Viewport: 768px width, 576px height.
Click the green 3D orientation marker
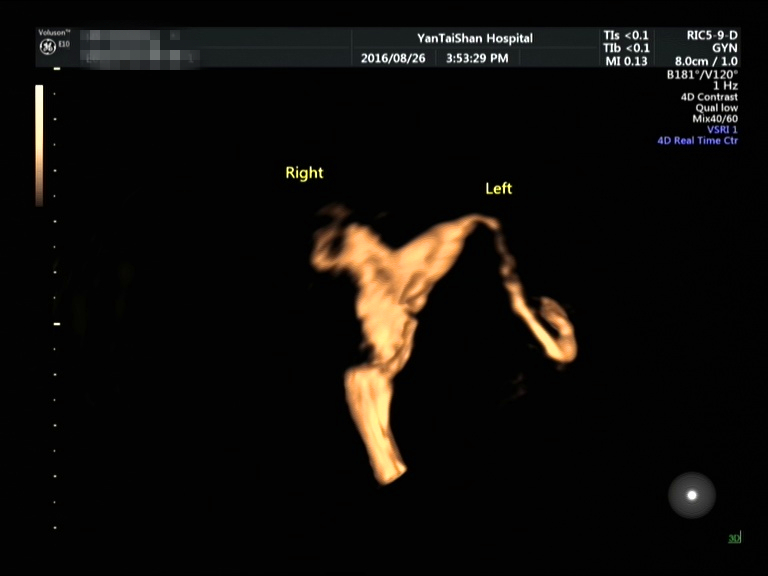733,539
